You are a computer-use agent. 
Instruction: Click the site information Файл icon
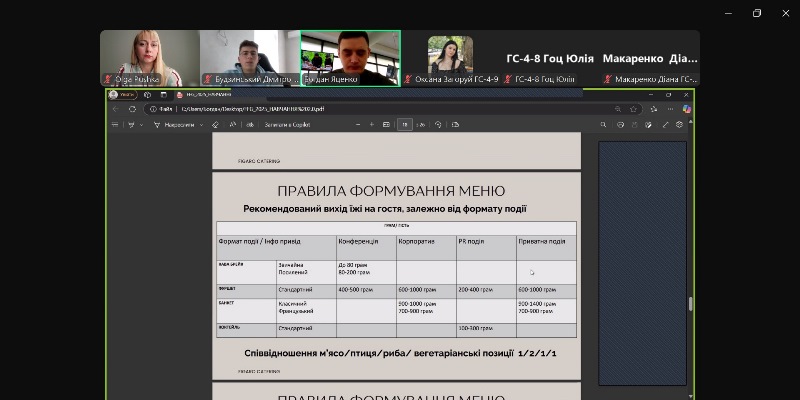coord(160,109)
